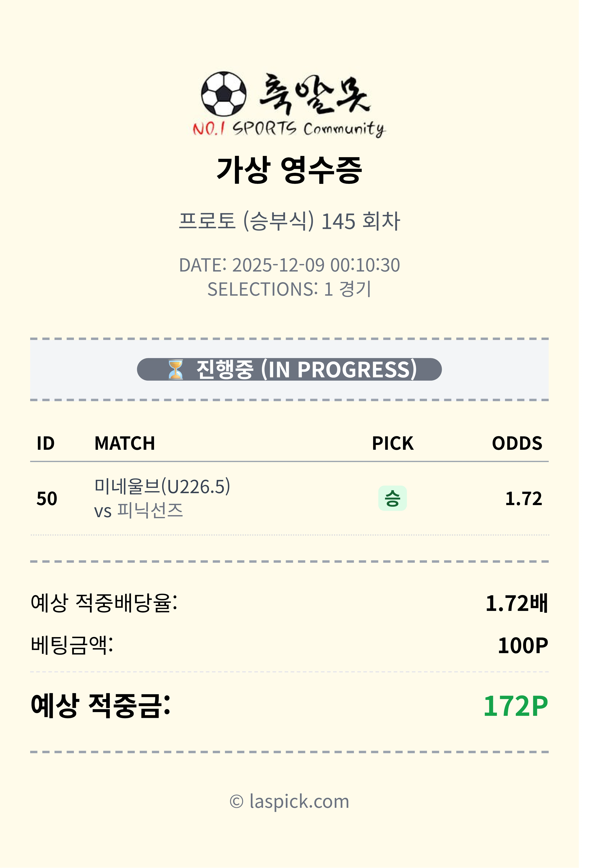Click the 축알못 calligraphy logo text
Image resolution: width=603 pixels, height=868 pixels.
click(315, 94)
